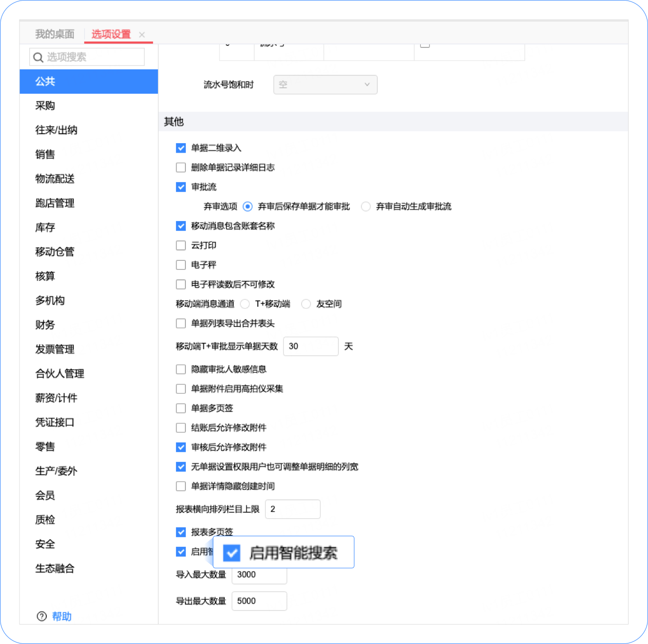
Task: Disable 启用智能搜索 checkbox in highlight
Action: click(232, 553)
